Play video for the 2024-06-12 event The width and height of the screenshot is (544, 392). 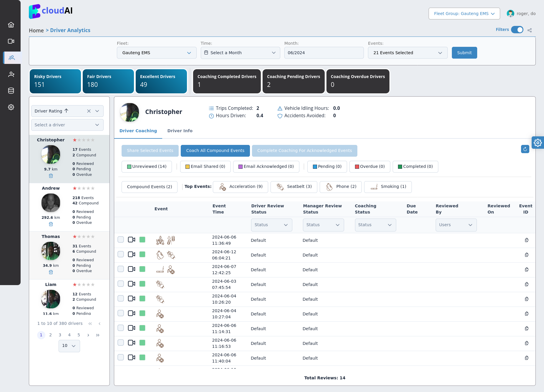point(131,254)
